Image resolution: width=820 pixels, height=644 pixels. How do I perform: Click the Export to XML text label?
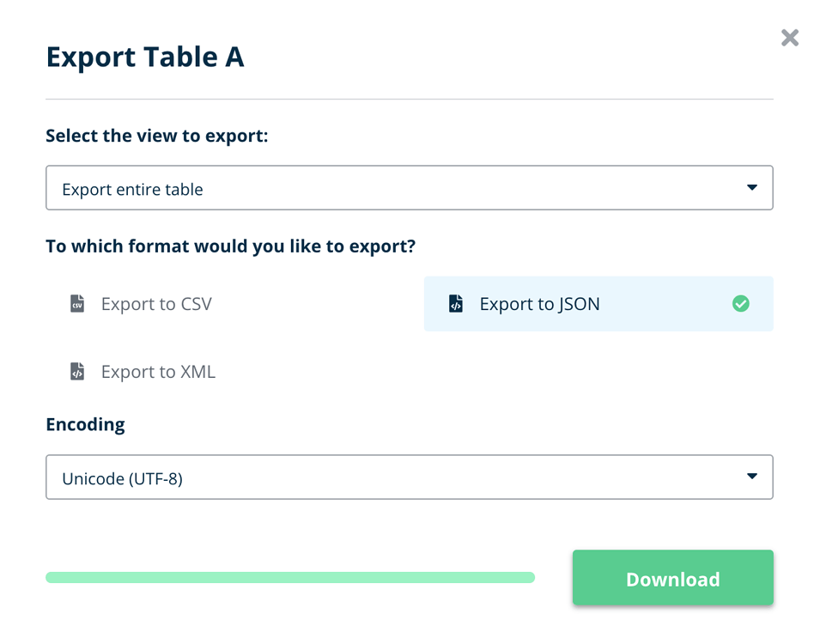[159, 372]
